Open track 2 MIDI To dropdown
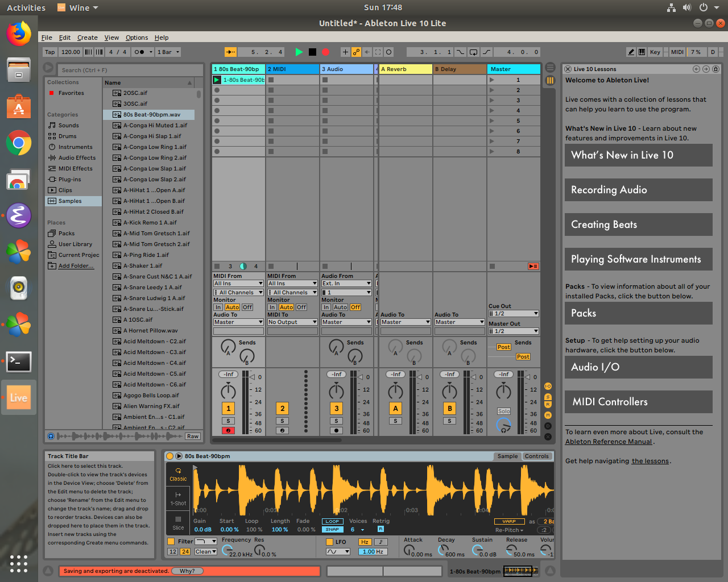 [292, 322]
